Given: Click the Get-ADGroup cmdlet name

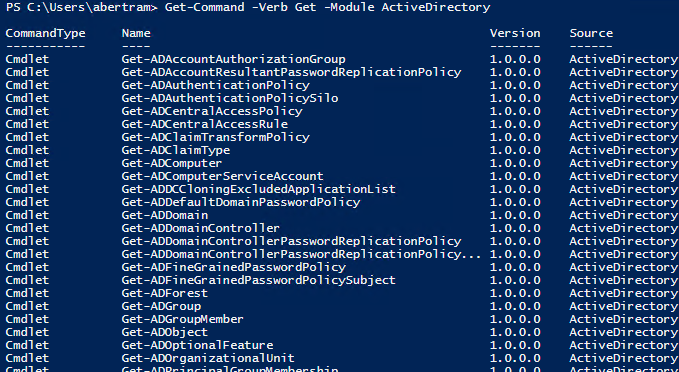Looking at the screenshot, I should coord(161,306).
